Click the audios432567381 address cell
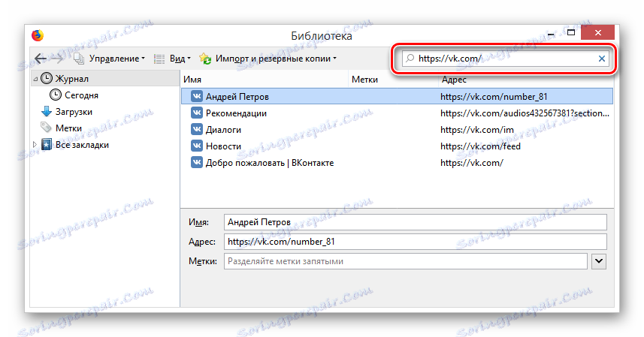Image resolution: width=644 pixels, height=337 pixels. [x=525, y=113]
